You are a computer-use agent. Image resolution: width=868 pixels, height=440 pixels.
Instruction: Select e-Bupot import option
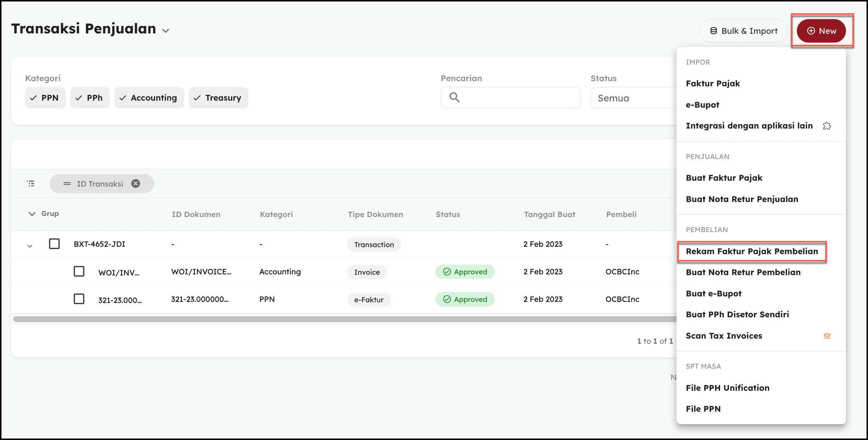[703, 105]
